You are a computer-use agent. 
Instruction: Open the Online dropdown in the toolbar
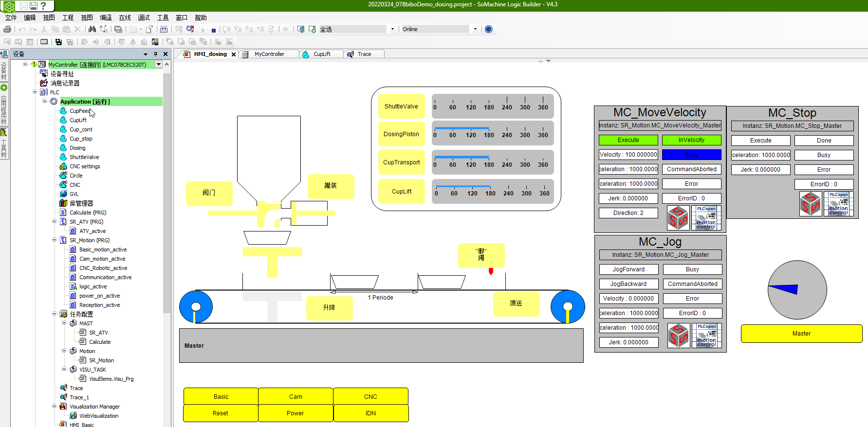[475, 29]
